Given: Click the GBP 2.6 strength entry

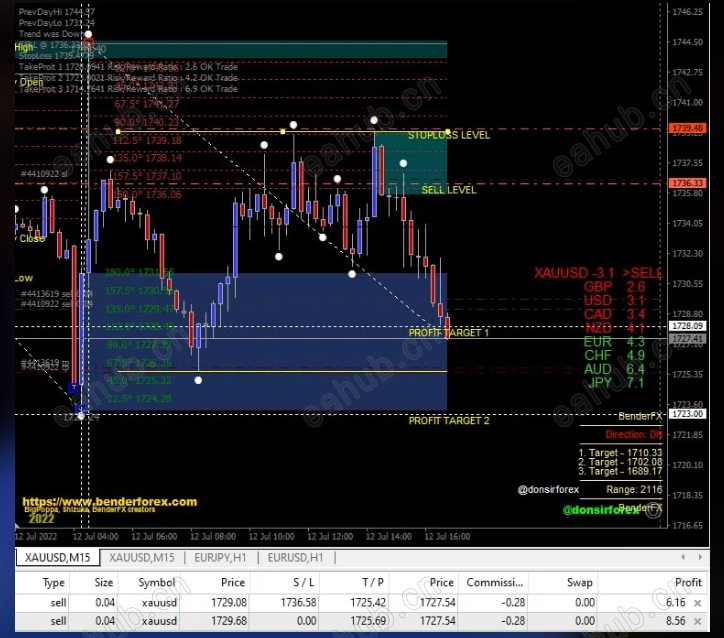Looking at the screenshot, I should (615, 287).
